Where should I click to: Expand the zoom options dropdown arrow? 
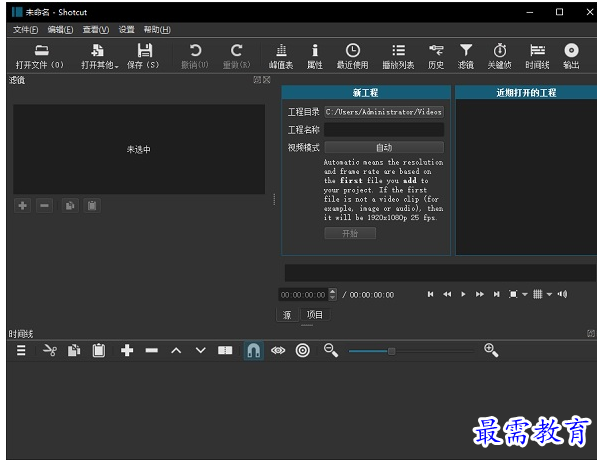point(525,294)
